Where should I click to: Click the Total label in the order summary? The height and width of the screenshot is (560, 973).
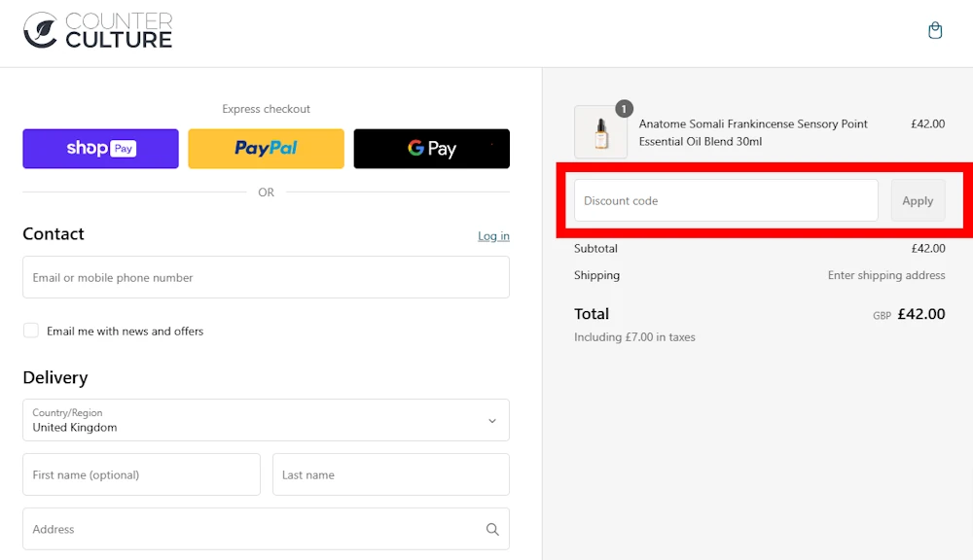coord(592,314)
